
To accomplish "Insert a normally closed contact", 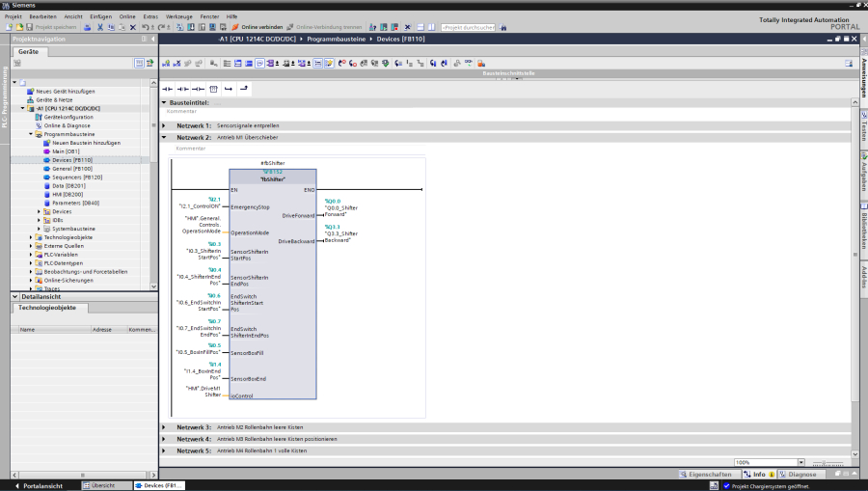I will pyautogui.click(x=182, y=88).
